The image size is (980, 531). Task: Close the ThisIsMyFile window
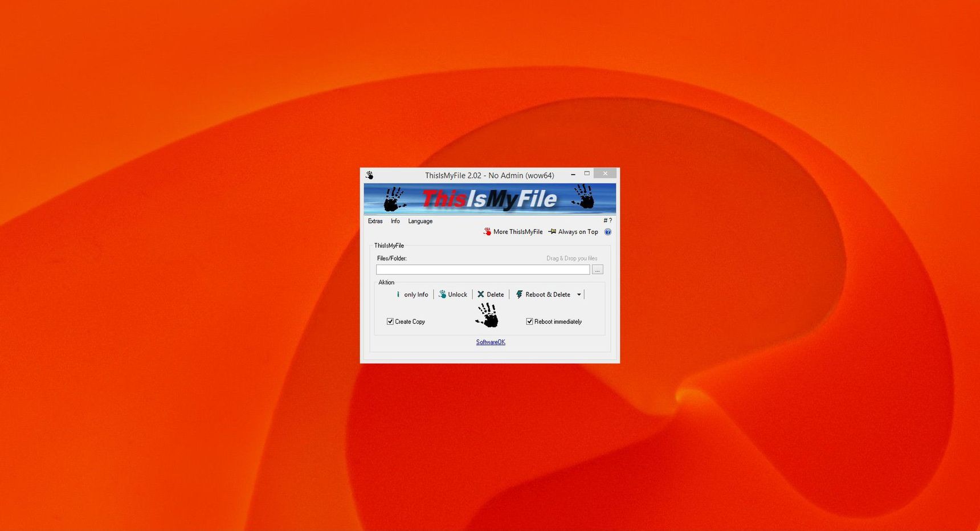605,173
